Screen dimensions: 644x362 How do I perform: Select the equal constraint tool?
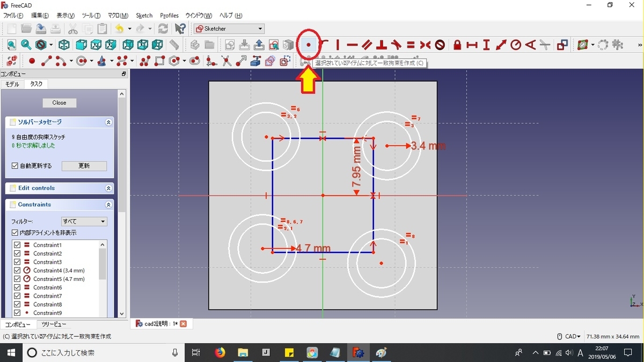[x=411, y=45]
